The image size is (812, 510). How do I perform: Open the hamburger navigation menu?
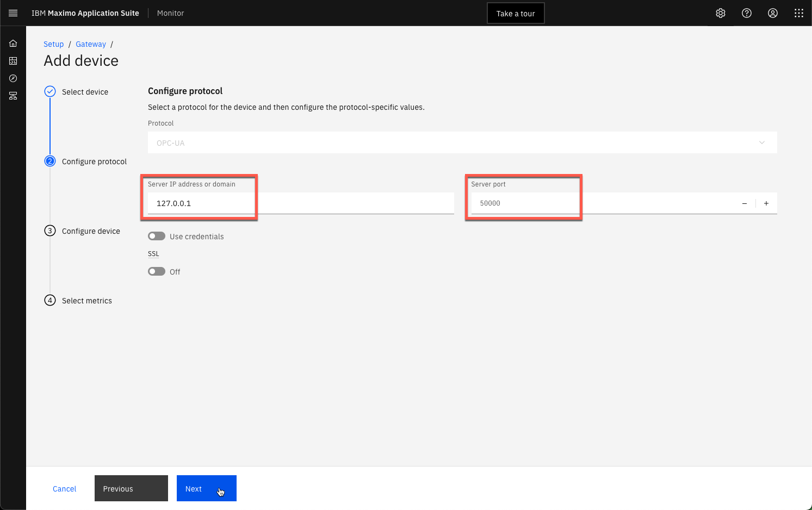pyautogui.click(x=13, y=13)
